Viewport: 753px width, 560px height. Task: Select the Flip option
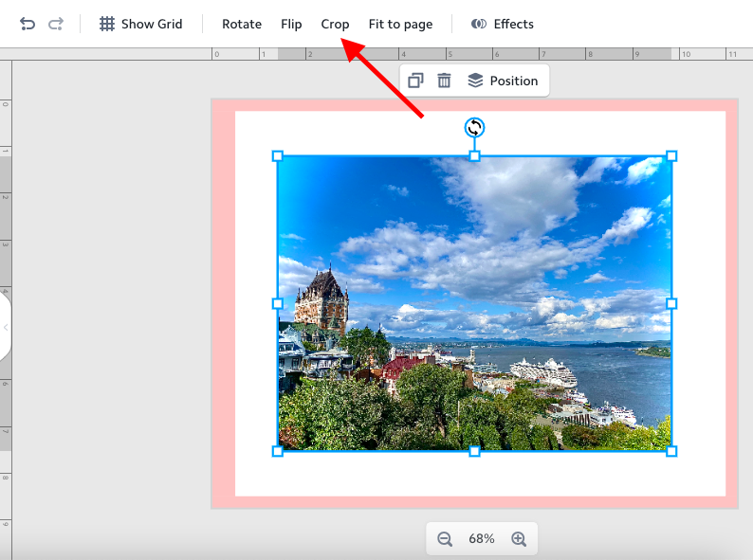coord(291,24)
